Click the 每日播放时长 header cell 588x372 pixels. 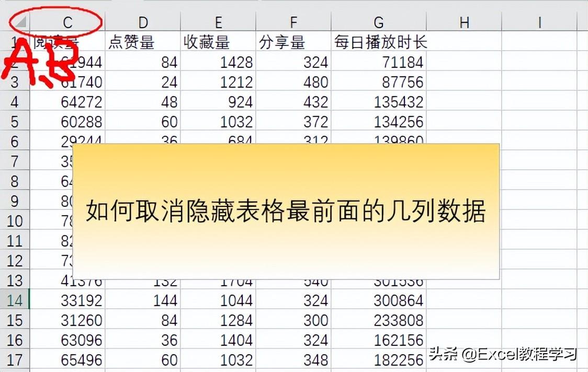tap(379, 42)
